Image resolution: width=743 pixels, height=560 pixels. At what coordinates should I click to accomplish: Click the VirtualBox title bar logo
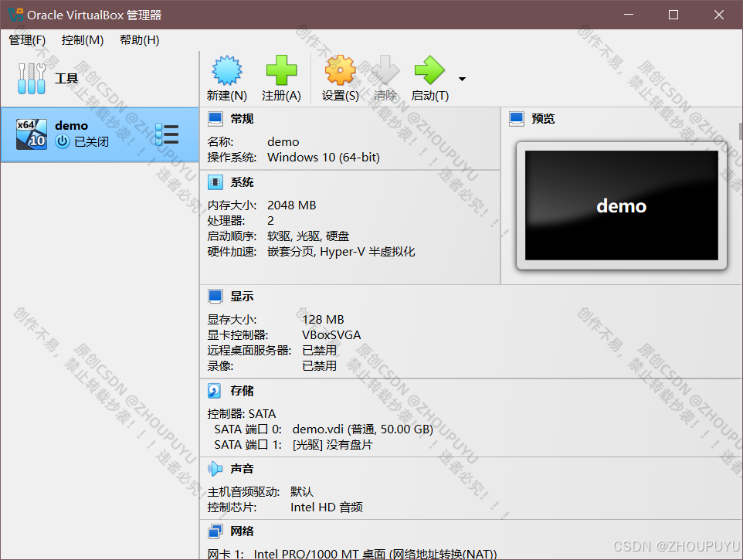[x=15, y=15]
